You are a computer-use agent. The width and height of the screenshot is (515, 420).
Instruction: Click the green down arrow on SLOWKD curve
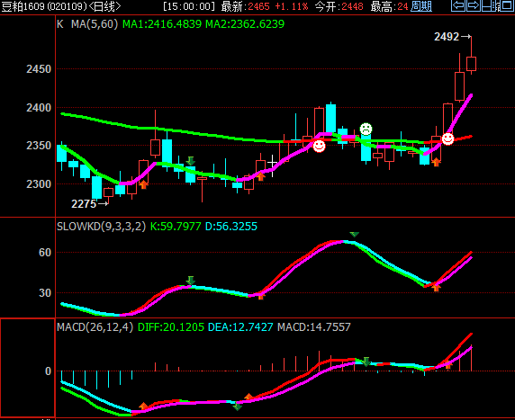191,281
